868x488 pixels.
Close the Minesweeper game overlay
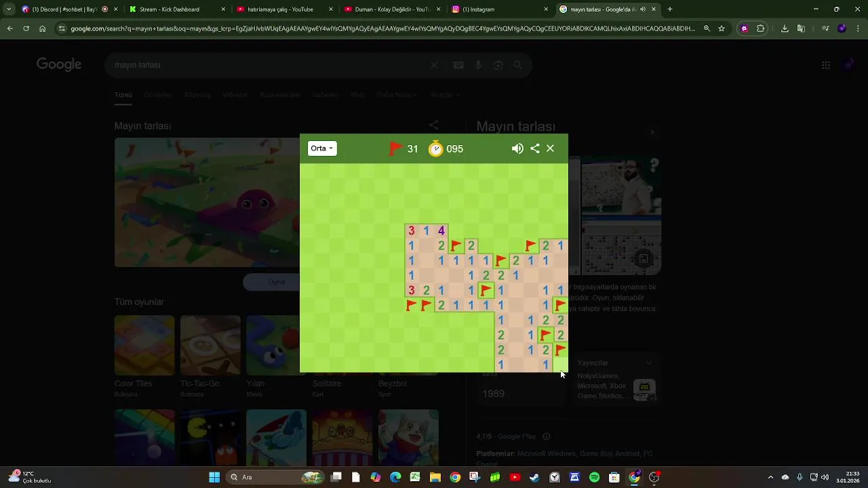(550, 148)
